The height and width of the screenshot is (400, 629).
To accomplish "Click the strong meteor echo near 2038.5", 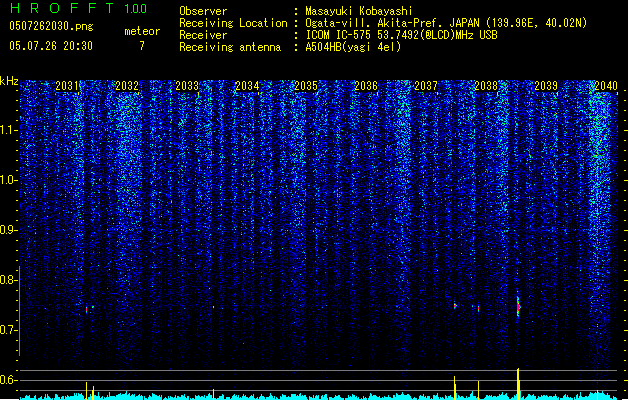I will tap(518, 306).
